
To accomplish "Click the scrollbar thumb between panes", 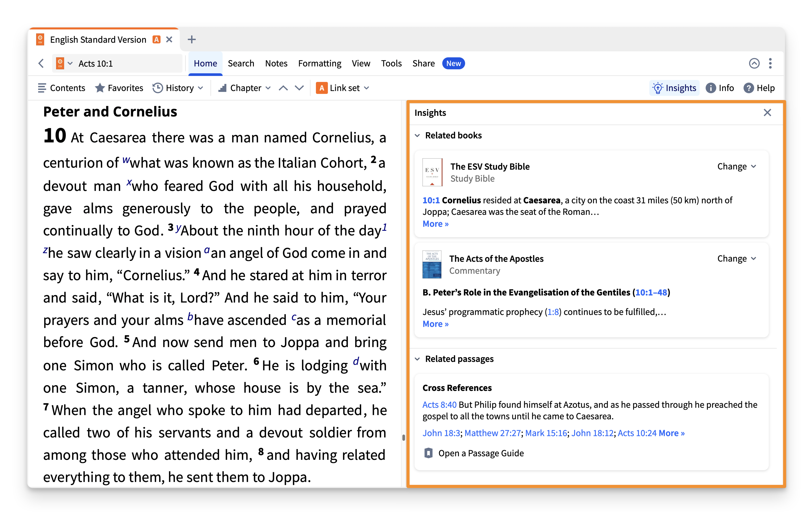I will (x=403, y=437).
